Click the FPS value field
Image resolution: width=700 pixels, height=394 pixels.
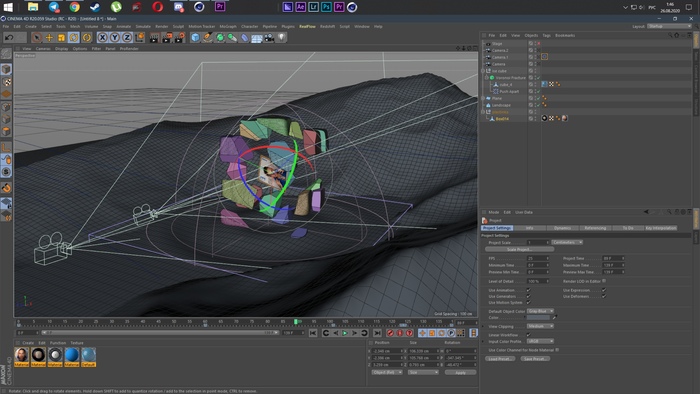click(x=538, y=258)
